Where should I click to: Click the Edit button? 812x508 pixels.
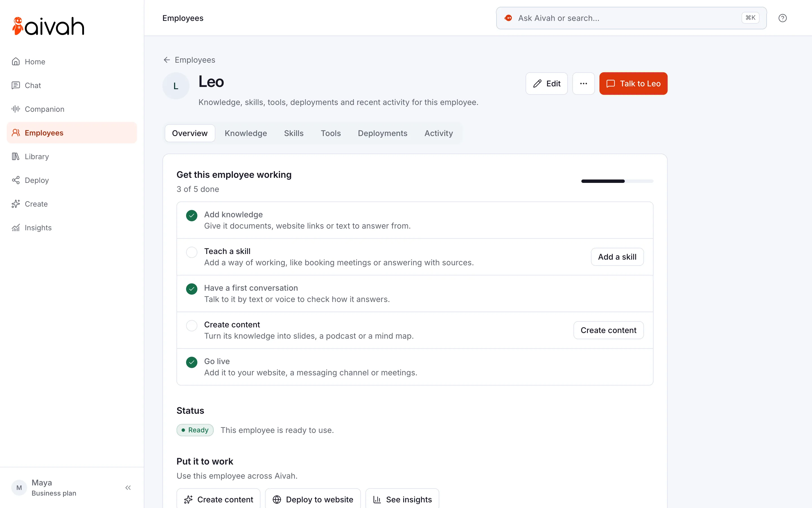(x=547, y=84)
